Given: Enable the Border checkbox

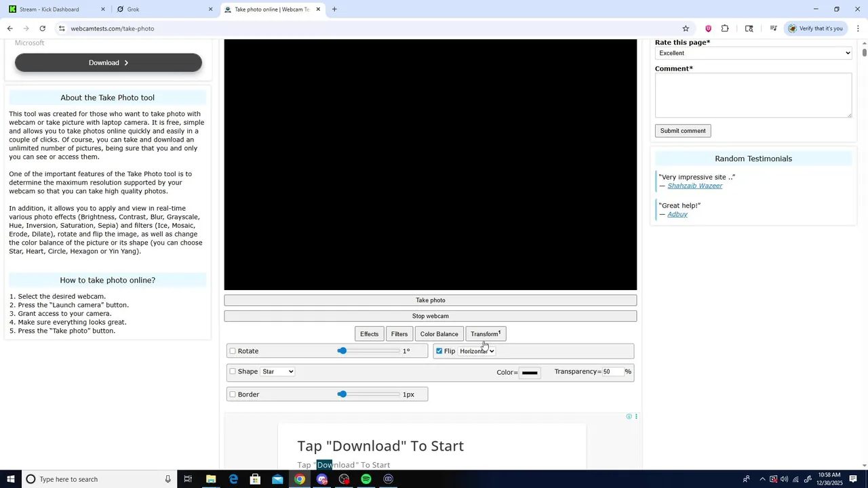Looking at the screenshot, I should coord(233,394).
